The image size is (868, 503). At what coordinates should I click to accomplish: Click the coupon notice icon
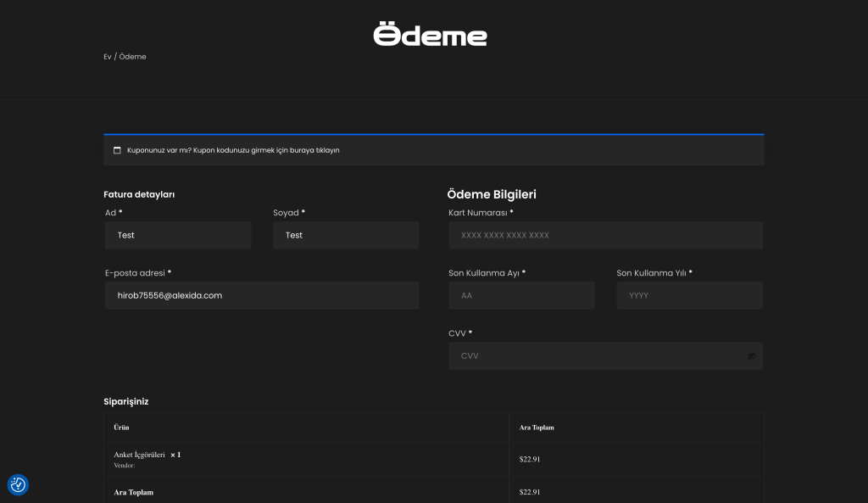[117, 150]
